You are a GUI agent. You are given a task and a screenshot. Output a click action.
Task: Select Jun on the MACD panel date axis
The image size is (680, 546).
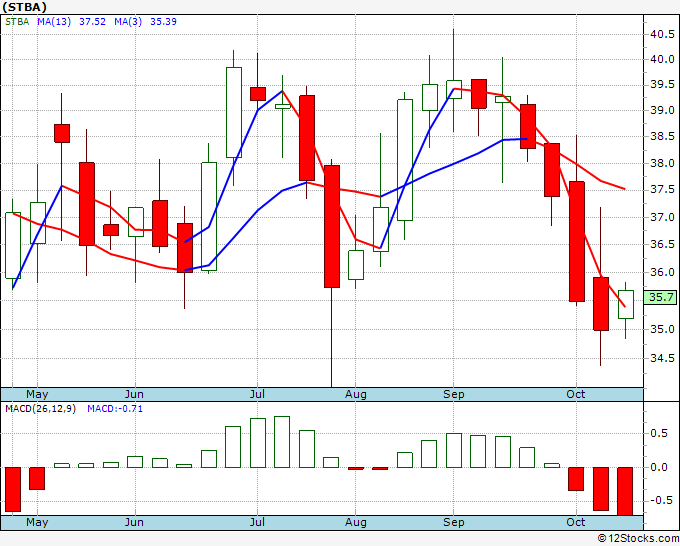pos(134,522)
